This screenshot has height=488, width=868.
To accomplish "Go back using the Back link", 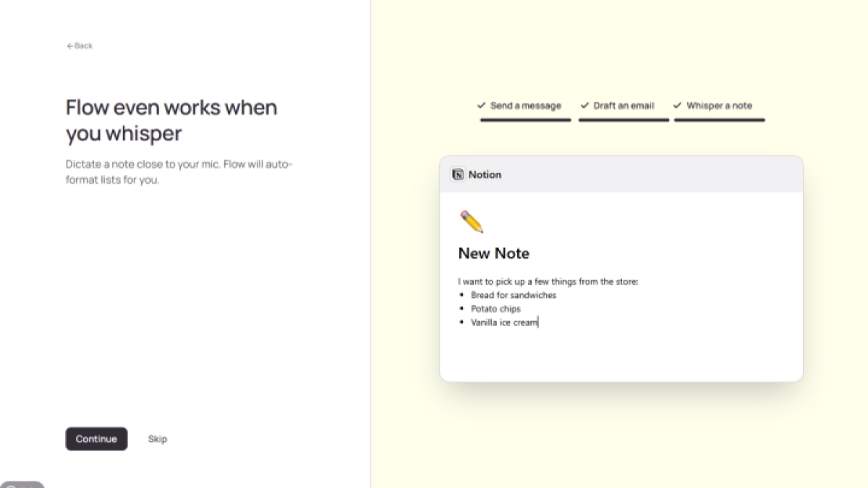I will [80, 46].
